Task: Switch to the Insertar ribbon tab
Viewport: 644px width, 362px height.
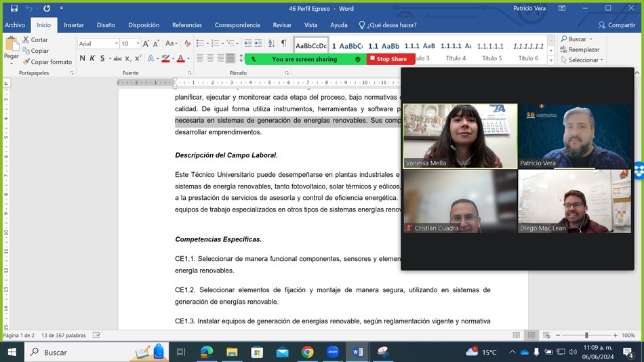Action: 74,25
